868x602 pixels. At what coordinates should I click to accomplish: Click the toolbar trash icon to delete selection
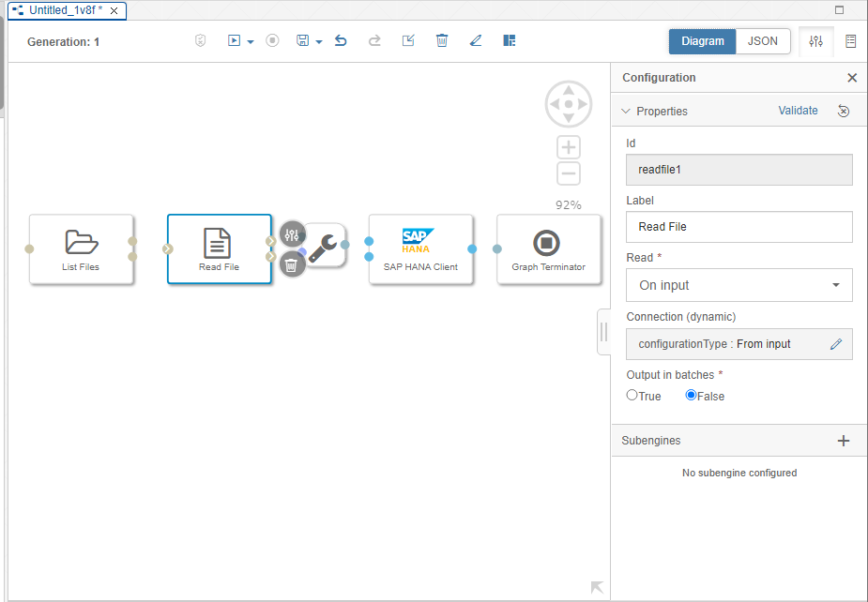[442, 41]
